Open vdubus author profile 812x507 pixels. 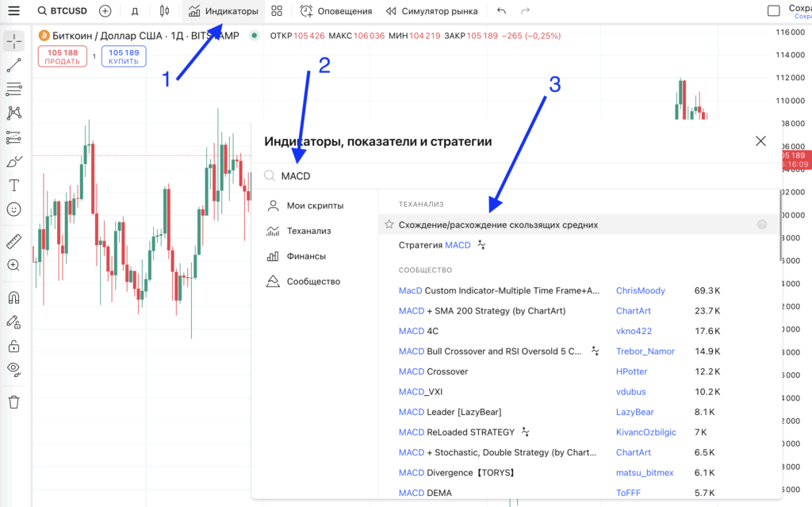[x=630, y=392]
